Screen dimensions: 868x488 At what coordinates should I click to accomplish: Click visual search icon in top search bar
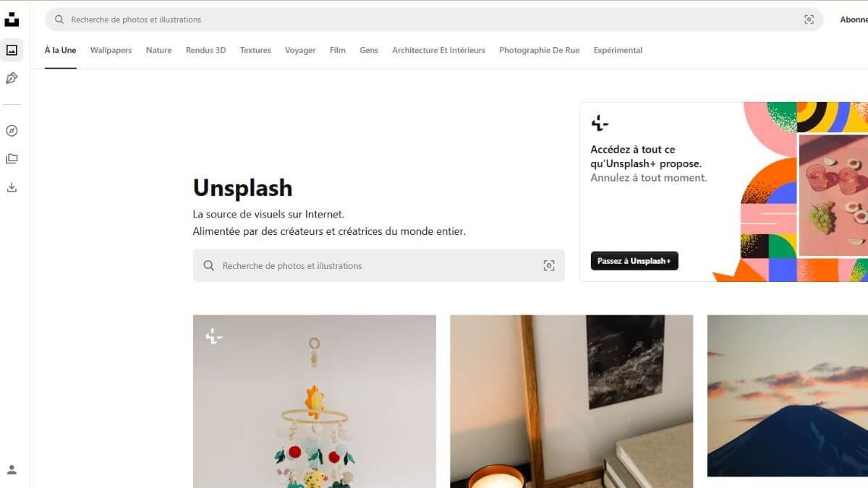(x=809, y=20)
